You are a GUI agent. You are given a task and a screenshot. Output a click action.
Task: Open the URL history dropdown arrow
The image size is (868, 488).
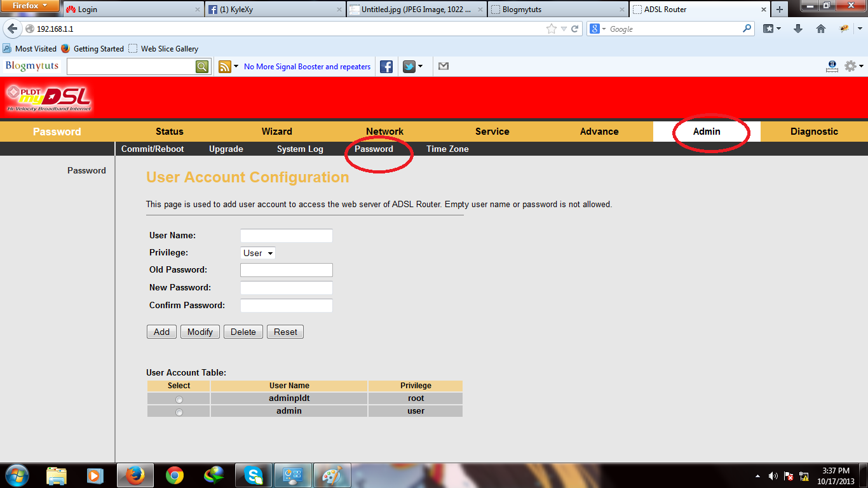(x=564, y=29)
